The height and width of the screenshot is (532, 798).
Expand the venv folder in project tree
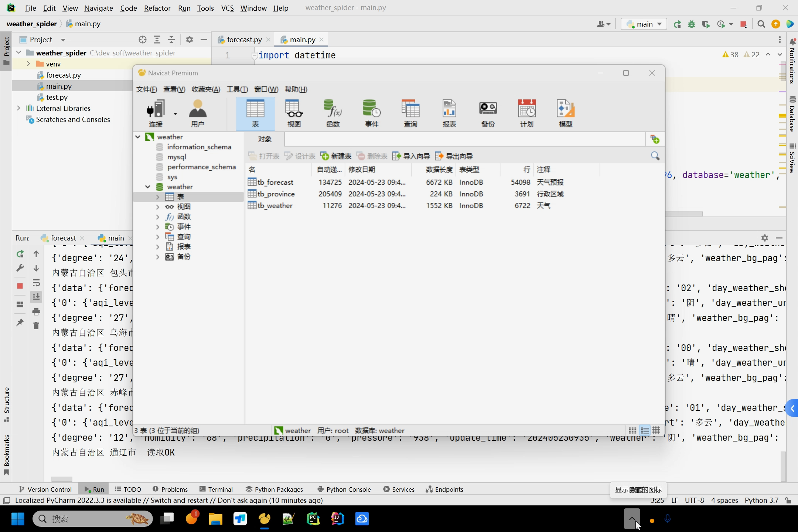pyautogui.click(x=28, y=64)
